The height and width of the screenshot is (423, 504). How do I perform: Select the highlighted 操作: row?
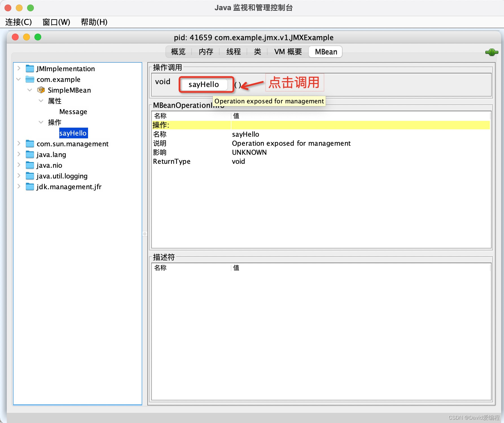tap(321, 125)
